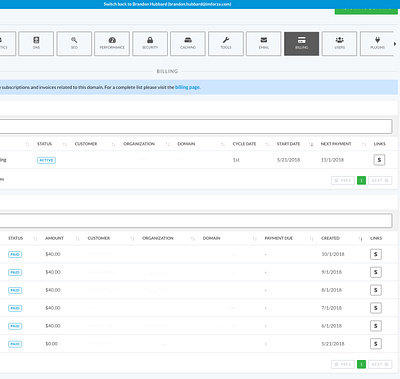Image resolution: width=400 pixels, height=379 pixels.
Task: Click subscription start date 5/21/2018
Action: (288, 160)
